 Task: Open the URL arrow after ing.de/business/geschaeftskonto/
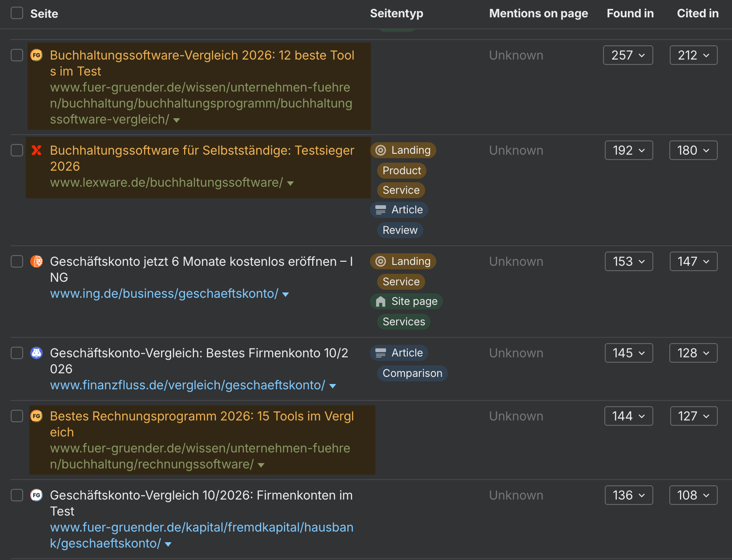286,295
